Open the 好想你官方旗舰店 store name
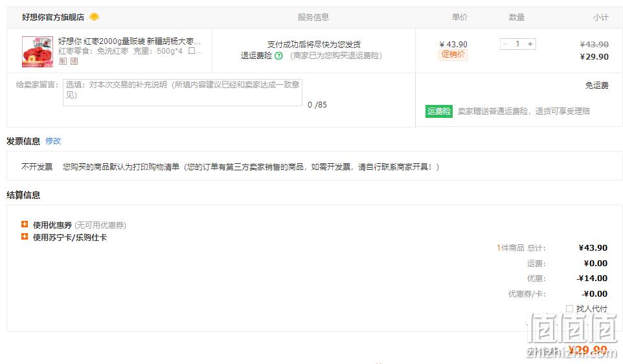The height and width of the screenshot is (364, 623). pyautogui.click(x=53, y=17)
